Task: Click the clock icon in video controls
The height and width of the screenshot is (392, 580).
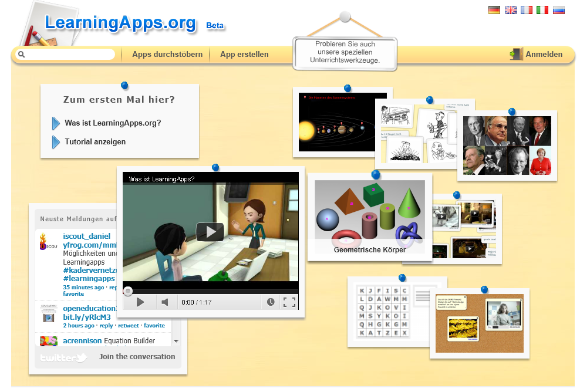Action: [x=270, y=302]
